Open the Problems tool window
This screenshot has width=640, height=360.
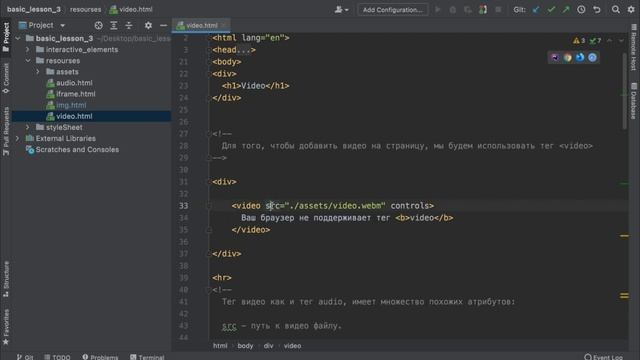pos(100,357)
